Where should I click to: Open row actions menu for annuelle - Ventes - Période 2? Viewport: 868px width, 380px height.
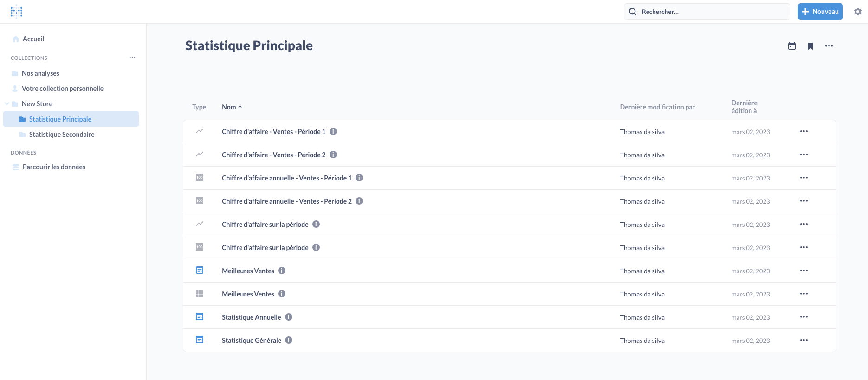(804, 201)
